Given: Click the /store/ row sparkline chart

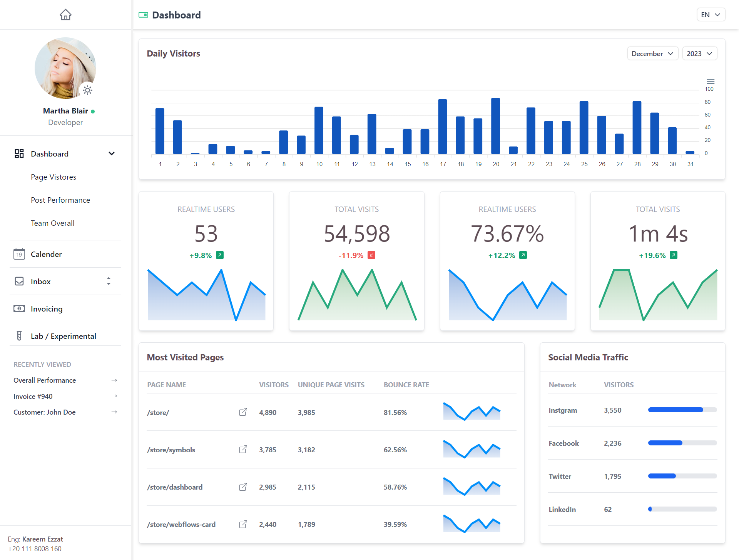Looking at the screenshot, I should click(x=472, y=411).
